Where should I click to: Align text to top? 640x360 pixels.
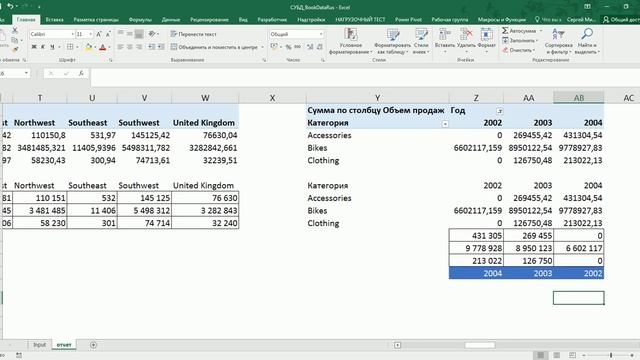(120, 33)
